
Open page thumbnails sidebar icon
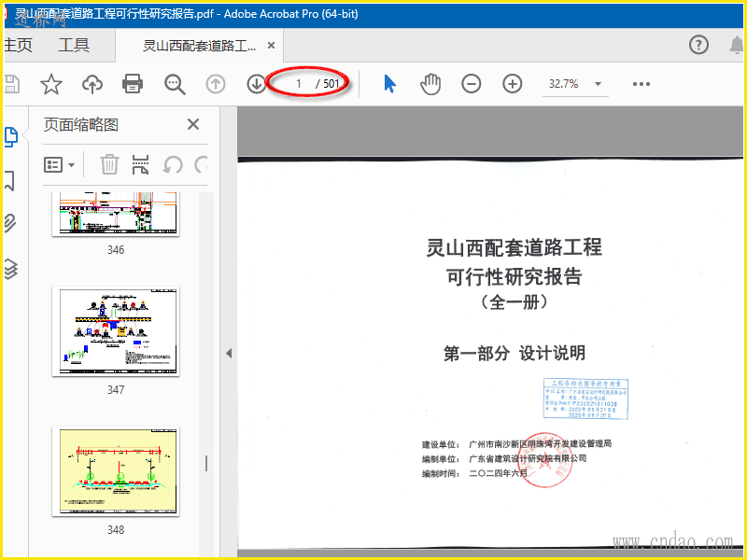(x=11, y=137)
